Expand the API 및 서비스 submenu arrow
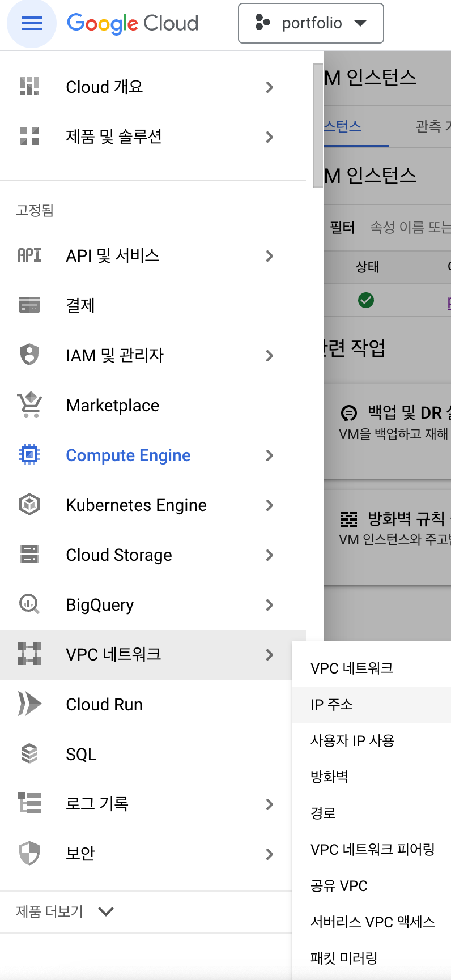The image size is (451, 980). pyautogui.click(x=270, y=256)
